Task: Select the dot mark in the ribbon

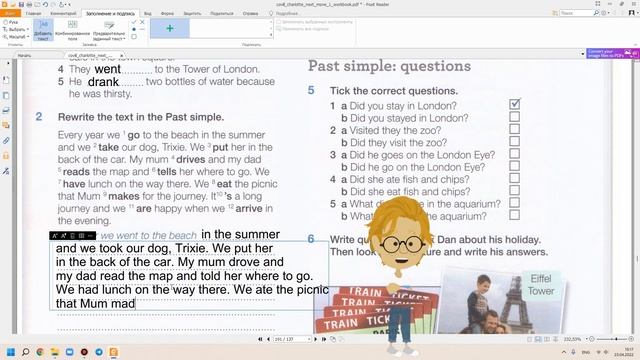Action: coord(134,29)
